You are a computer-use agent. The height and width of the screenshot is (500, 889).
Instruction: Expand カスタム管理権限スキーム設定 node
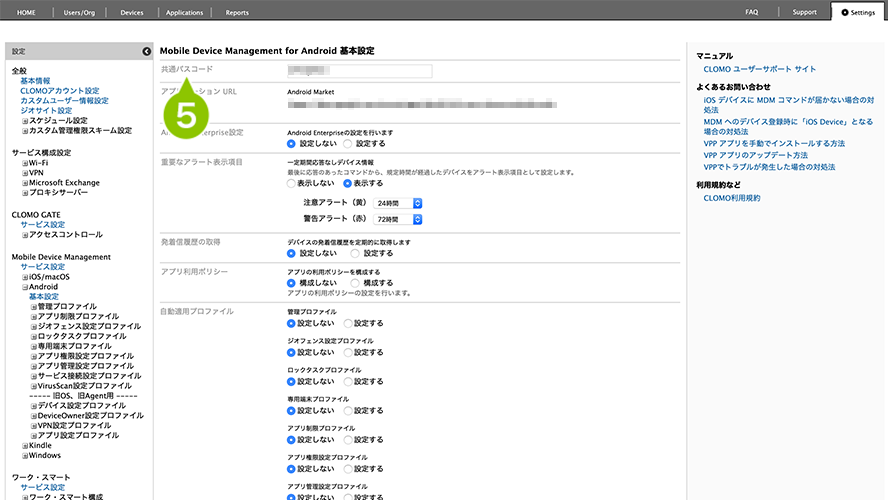pos(25,131)
